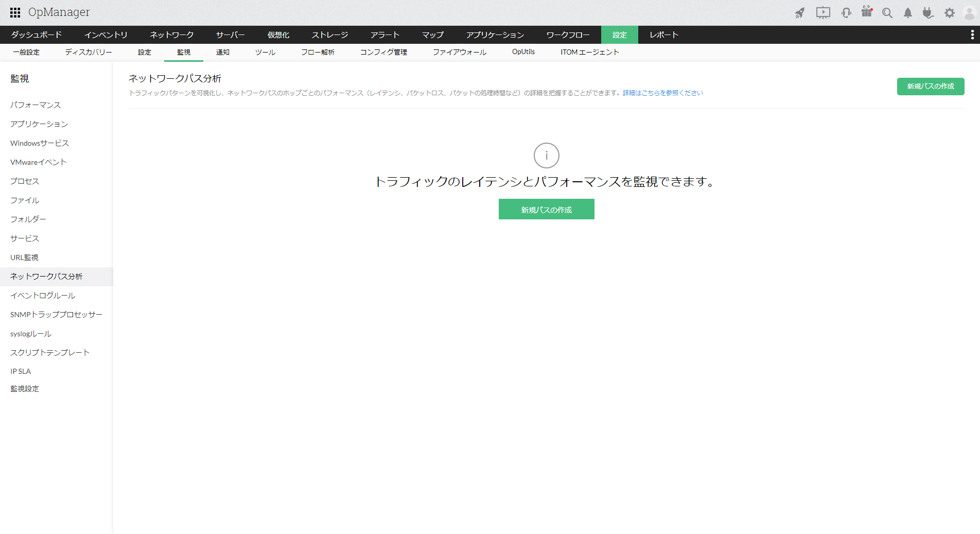The width and height of the screenshot is (980, 534).
Task: Show the info circle above the message
Action: [x=546, y=156]
